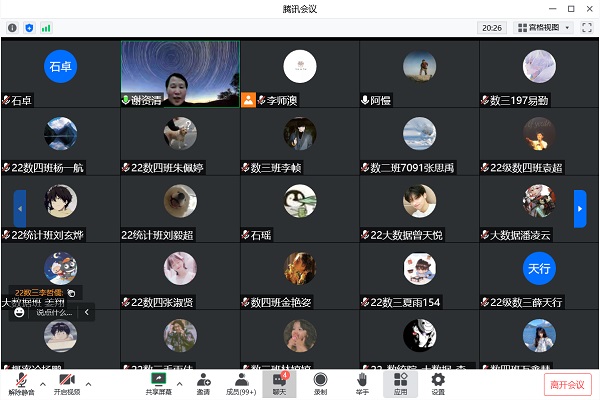Expand the audio options arrow
This screenshot has width=600, height=400.
point(43,384)
